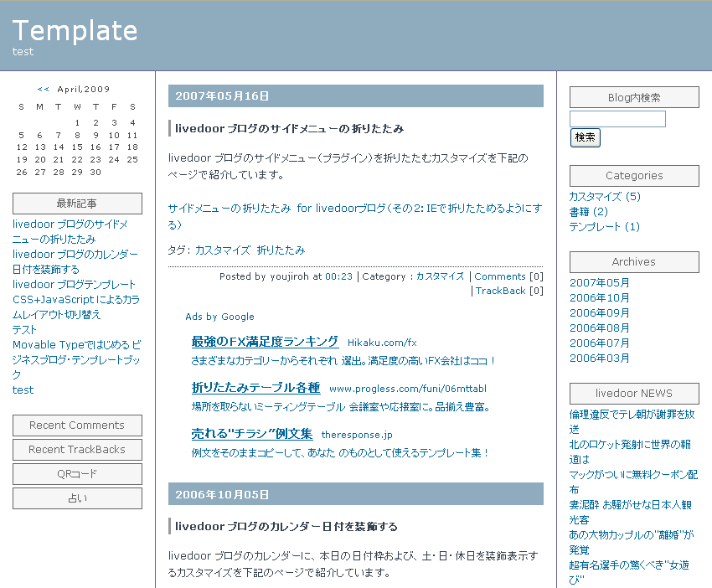The image size is (712, 588).
Task: Open the 2006年08月 archive
Action: point(600,328)
